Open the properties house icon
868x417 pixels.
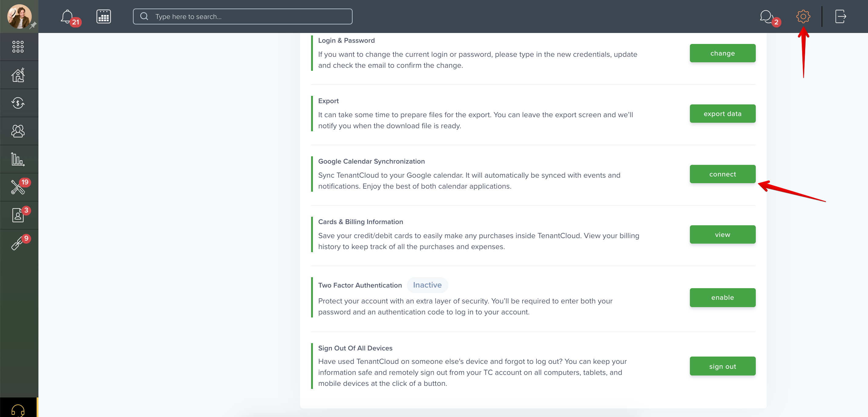(x=18, y=75)
